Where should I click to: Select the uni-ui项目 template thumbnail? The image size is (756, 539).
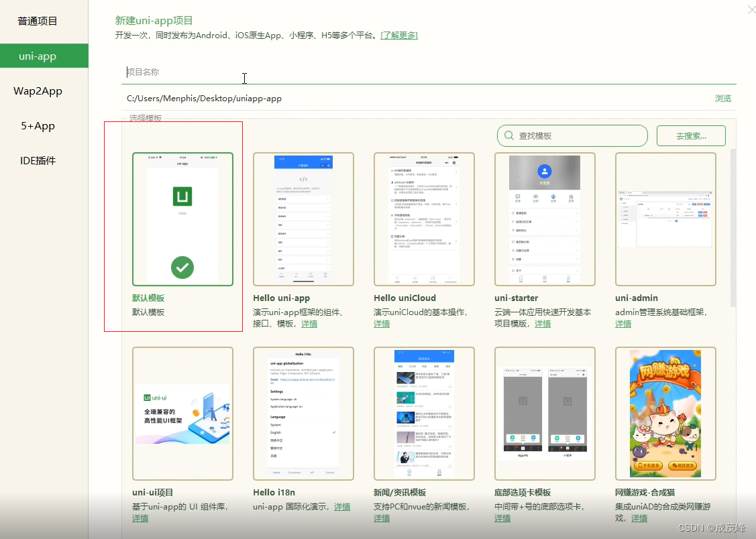click(182, 414)
